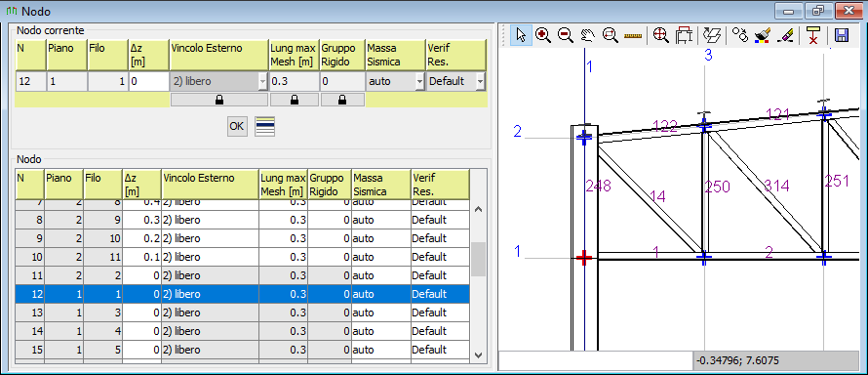Open the Verif Res. 'Default' dropdown
Image resolution: width=868 pixels, height=375 pixels.
pos(480,81)
